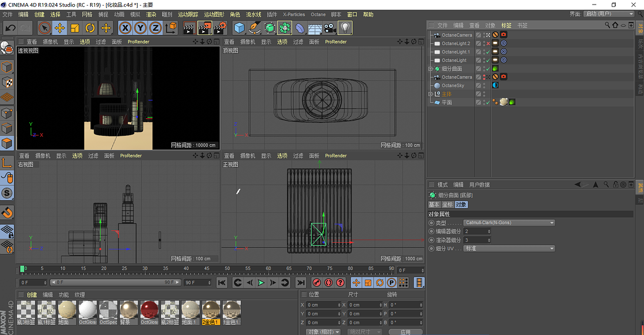Click the subdivision surface generator icon
644x335 pixels.
pyautogui.click(x=270, y=28)
